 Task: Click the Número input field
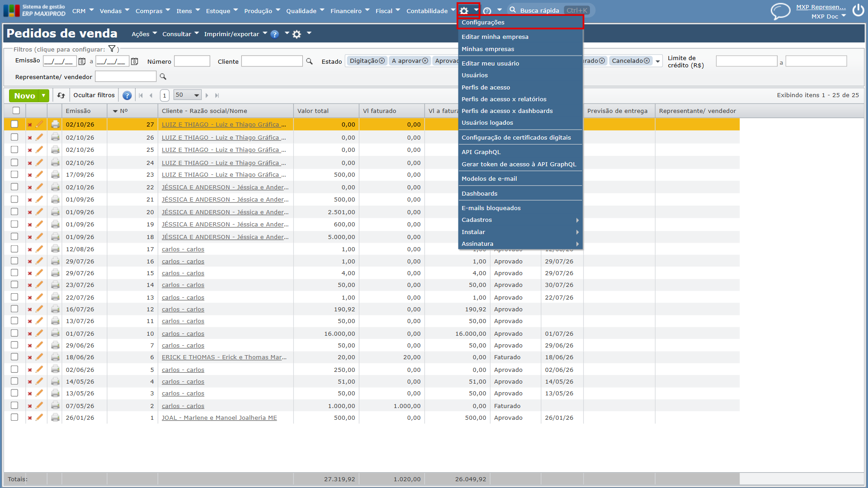tap(192, 61)
